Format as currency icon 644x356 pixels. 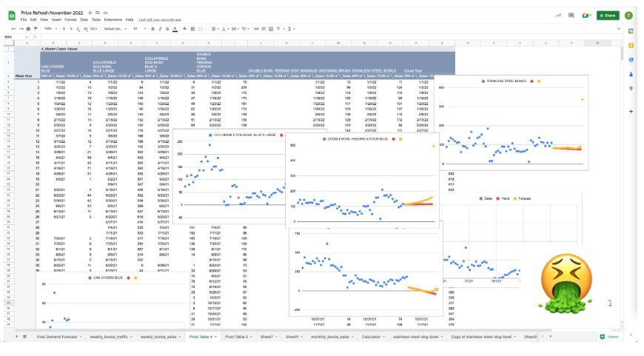coord(64,29)
